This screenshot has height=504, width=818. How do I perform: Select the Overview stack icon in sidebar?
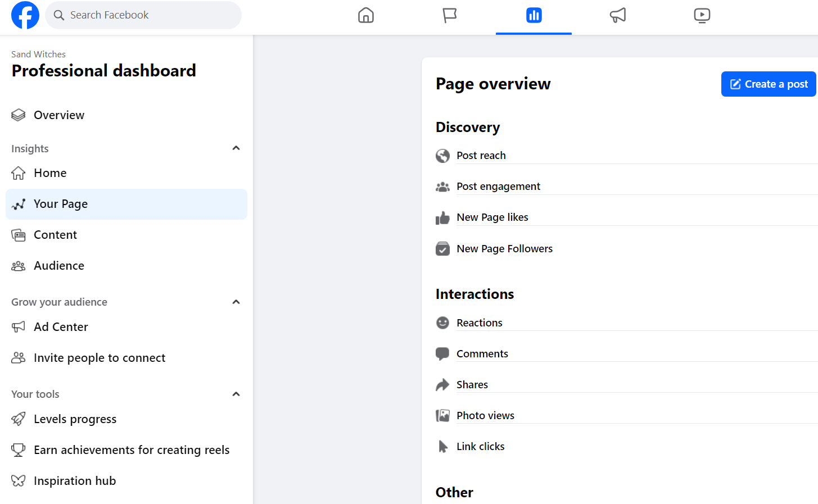pos(18,115)
